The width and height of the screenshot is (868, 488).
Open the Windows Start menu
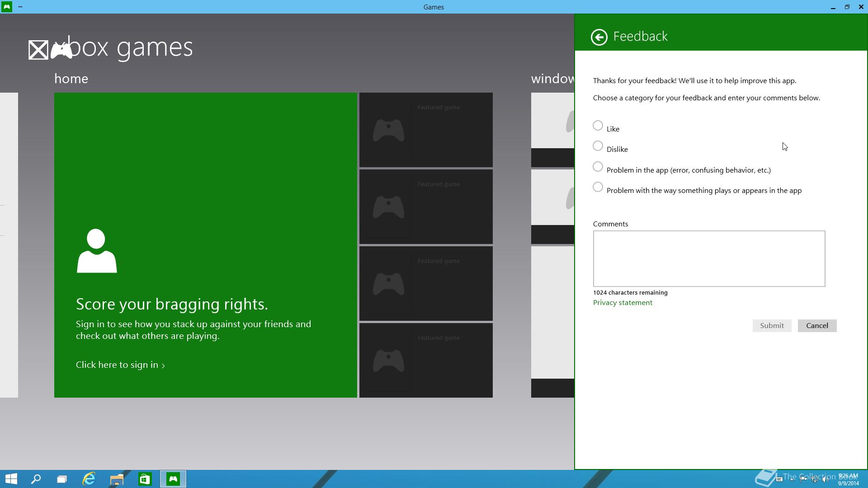11,479
